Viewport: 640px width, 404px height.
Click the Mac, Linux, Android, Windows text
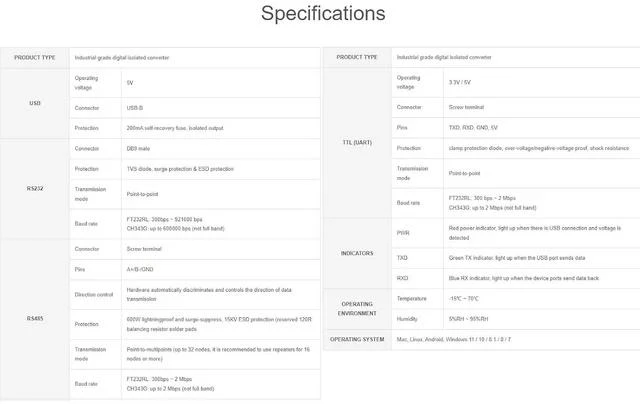(x=453, y=340)
